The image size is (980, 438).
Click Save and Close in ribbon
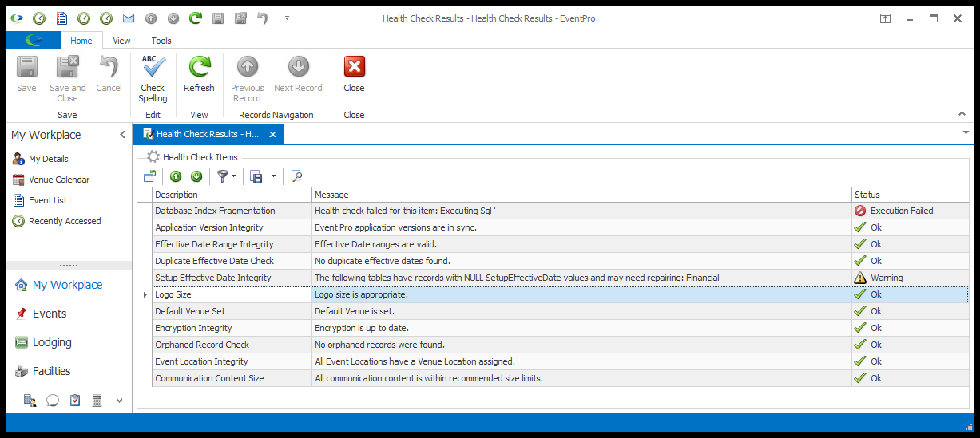pyautogui.click(x=67, y=79)
